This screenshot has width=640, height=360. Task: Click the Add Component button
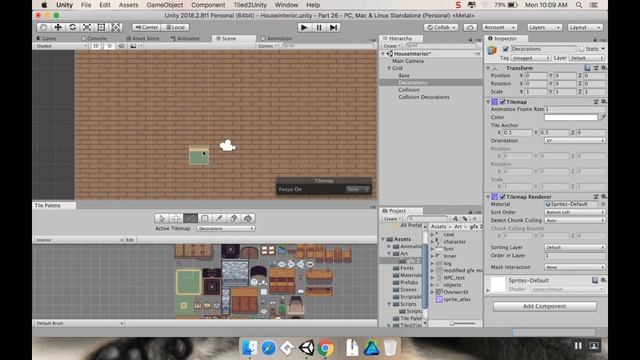(544, 306)
